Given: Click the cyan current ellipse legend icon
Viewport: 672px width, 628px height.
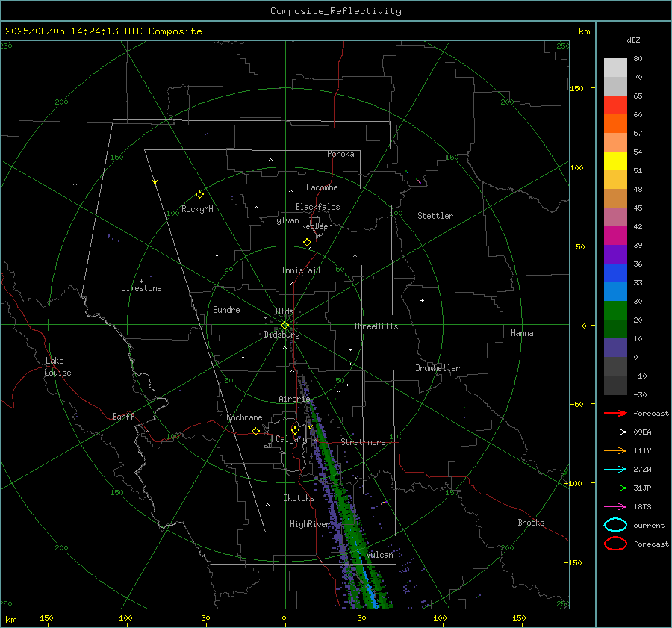Looking at the screenshot, I should 615,525.
